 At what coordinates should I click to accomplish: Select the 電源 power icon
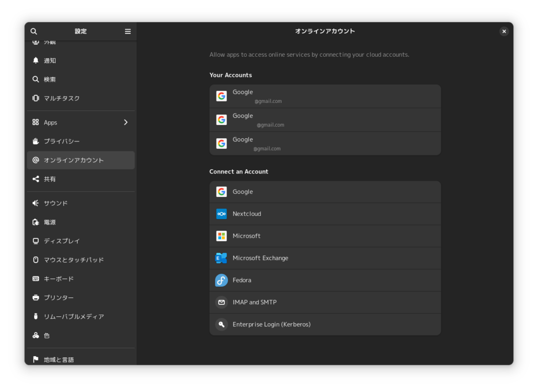[36, 222]
